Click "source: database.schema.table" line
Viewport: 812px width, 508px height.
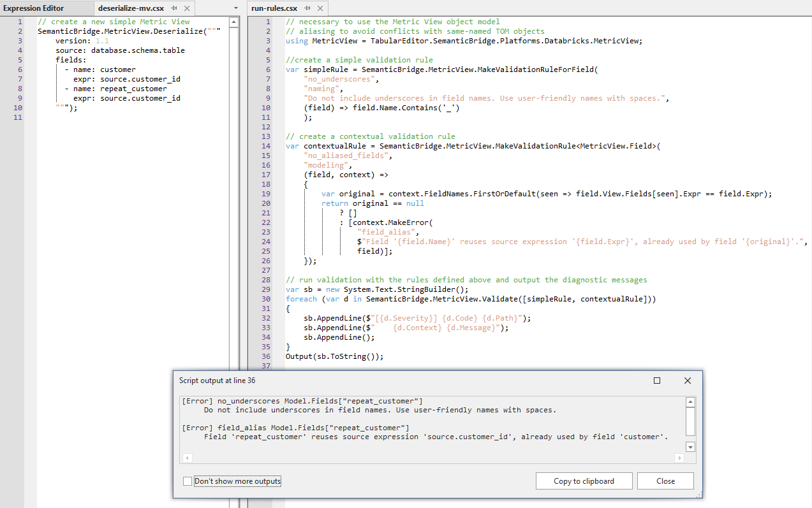[120, 50]
